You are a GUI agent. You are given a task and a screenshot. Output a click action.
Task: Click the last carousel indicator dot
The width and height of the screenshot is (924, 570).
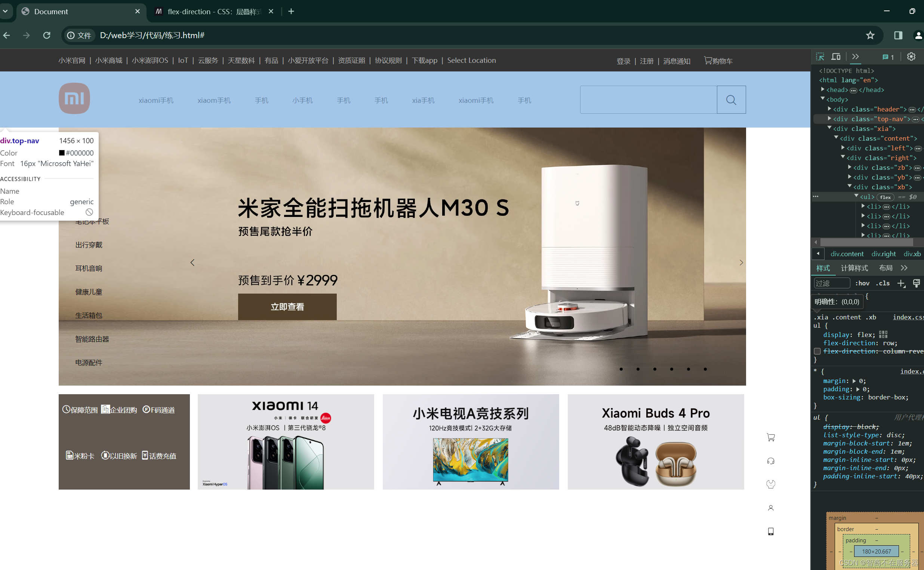(x=705, y=369)
